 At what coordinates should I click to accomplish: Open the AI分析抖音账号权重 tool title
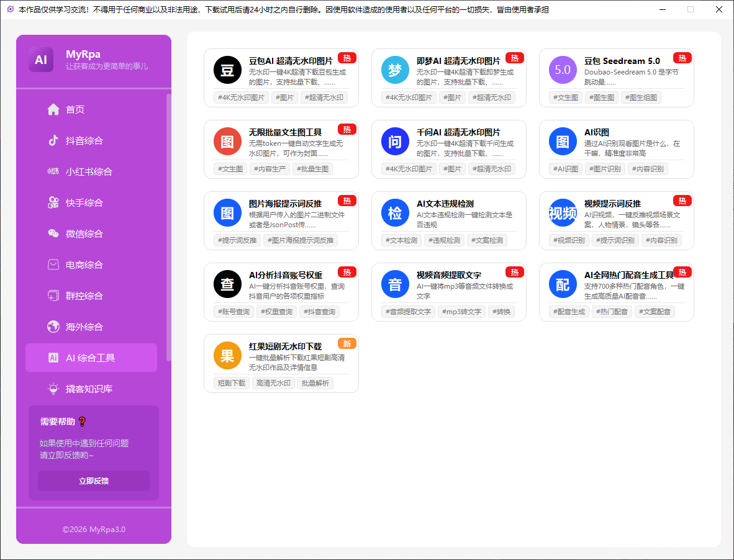click(286, 275)
